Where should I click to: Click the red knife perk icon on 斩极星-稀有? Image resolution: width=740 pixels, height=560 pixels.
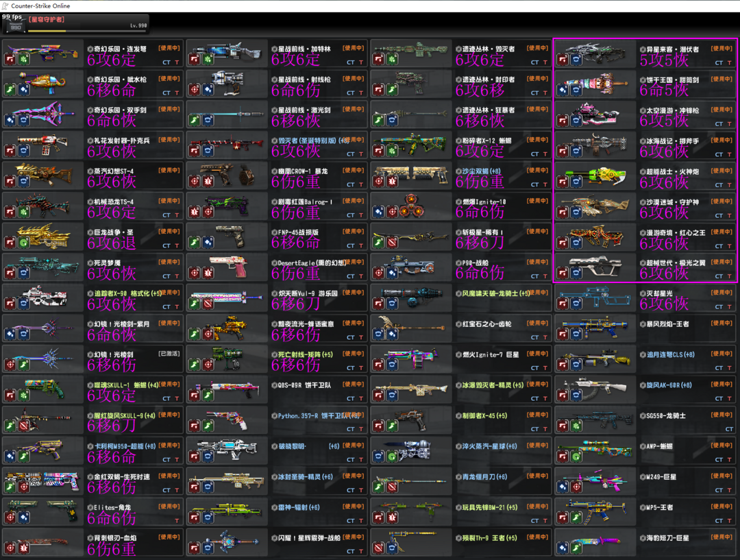coord(393,243)
